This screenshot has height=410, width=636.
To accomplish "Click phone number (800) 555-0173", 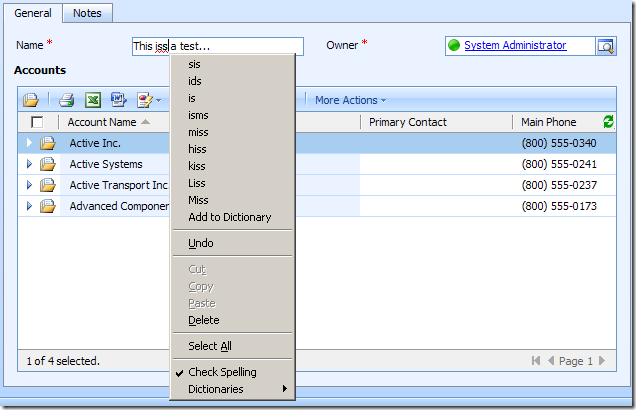I will tap(559, 206).
